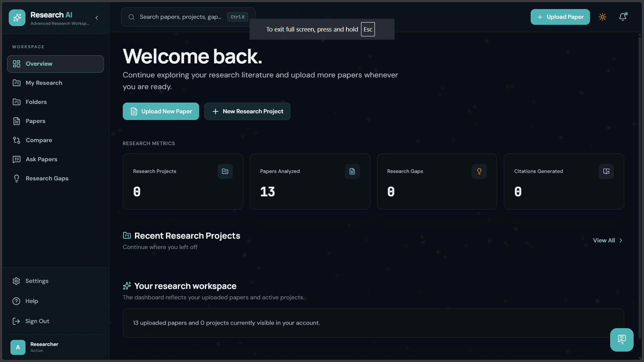
Task: Click the Ctrl K shortcut badge
Action: (237, 17)
